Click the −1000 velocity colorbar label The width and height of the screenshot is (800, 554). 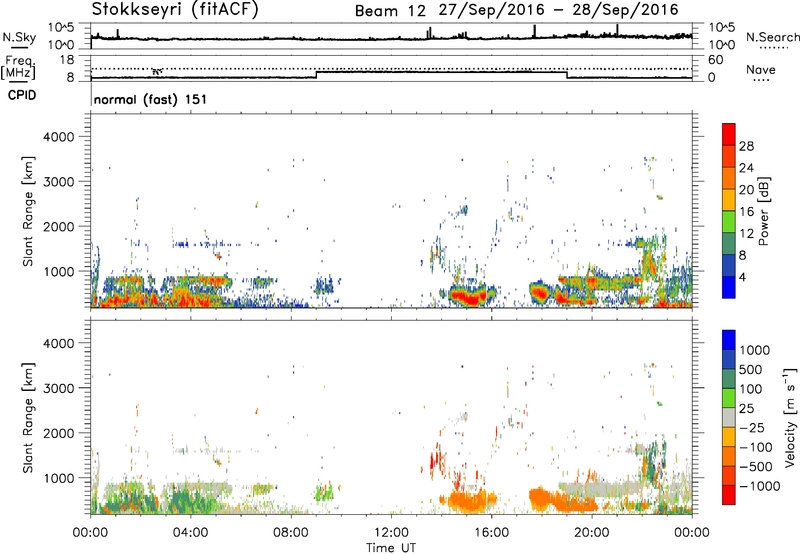click(x=760, y=486)
